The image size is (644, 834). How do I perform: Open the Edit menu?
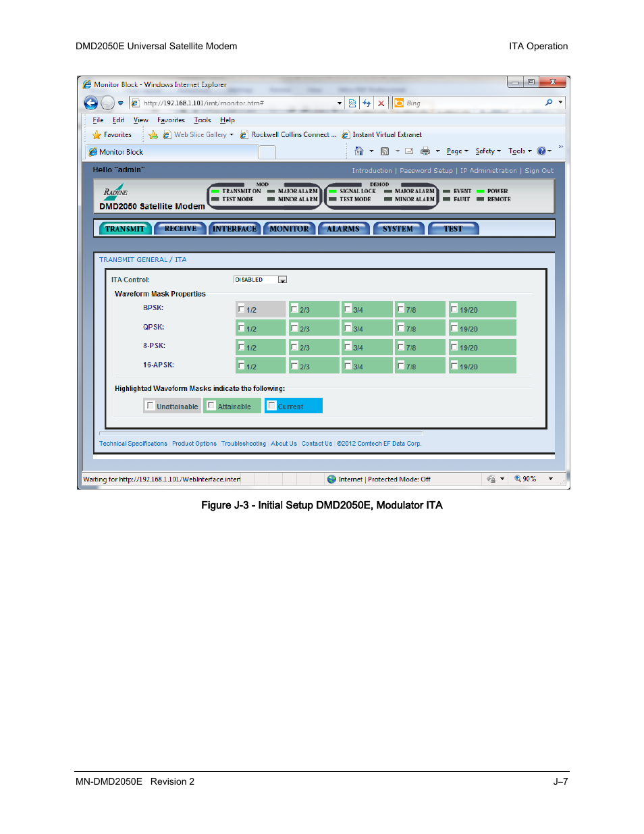(x=118, y=120)
